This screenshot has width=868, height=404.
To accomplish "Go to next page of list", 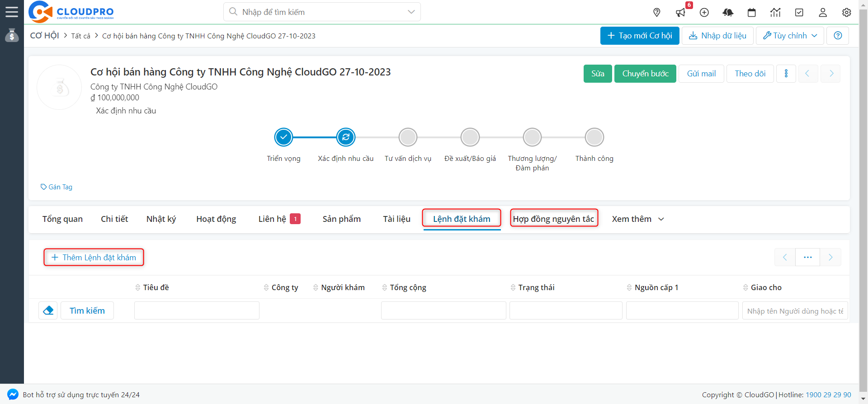I will pos(830,257).
